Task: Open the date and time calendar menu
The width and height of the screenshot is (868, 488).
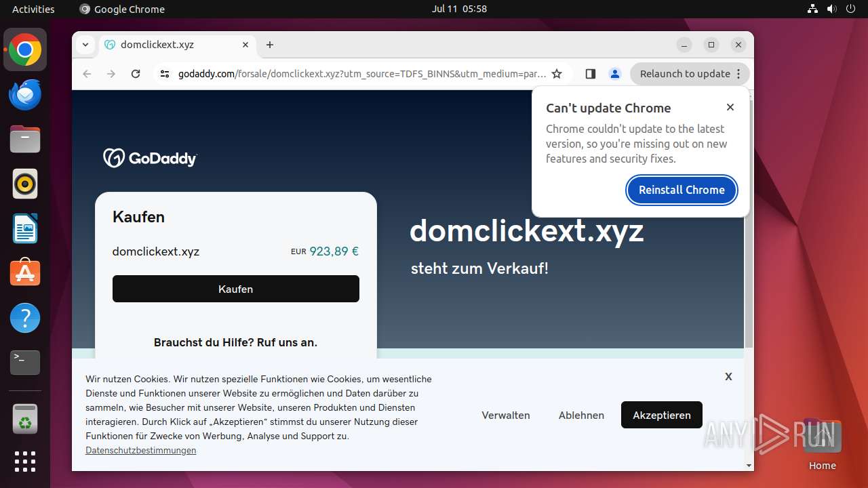Action: point(459,9)
